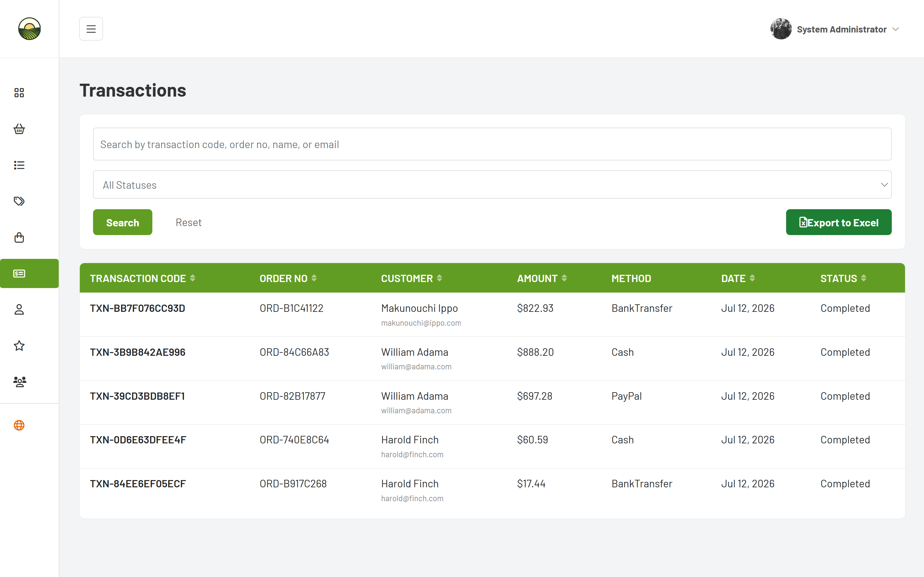Image resolution: width=924 pixels, height=577 pixels.
Task: Open the single user sidebar icon
Action: [19, 309]
